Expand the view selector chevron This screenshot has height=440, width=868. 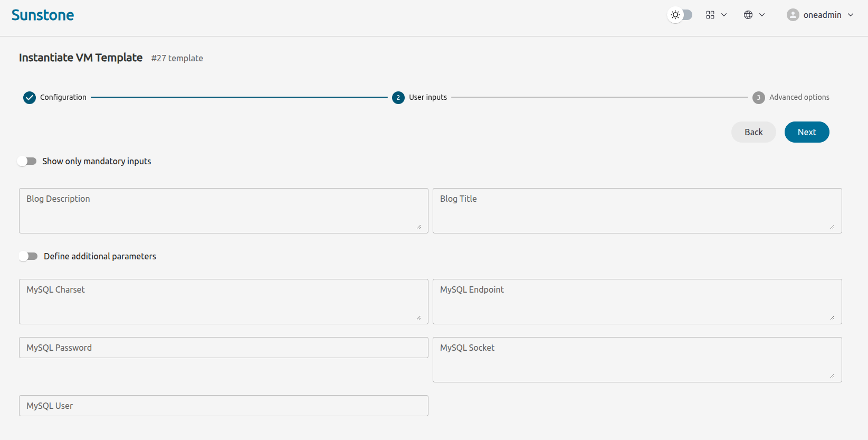724,15
